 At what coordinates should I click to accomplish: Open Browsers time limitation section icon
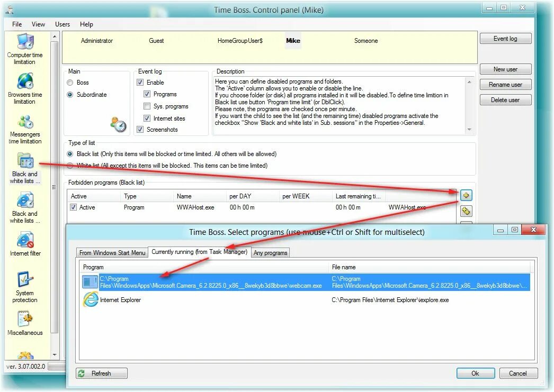[25, 81]
